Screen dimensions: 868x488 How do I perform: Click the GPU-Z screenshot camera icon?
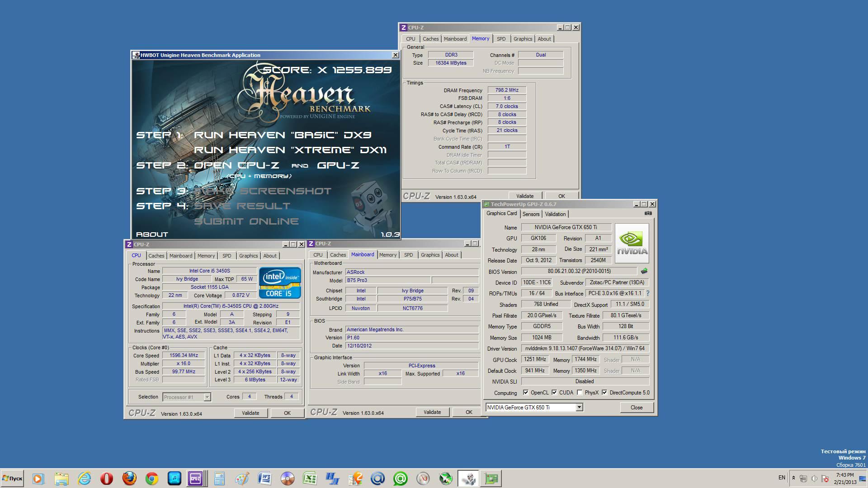(x=648, y=213)
